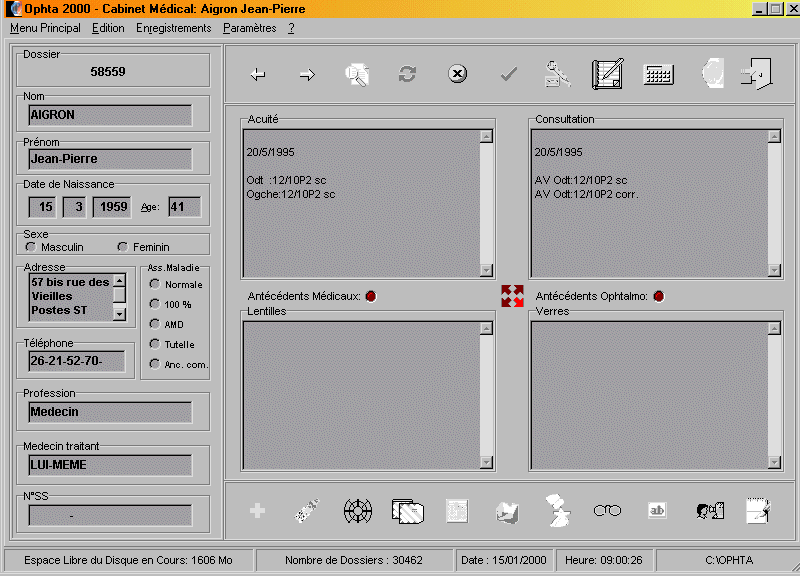Toggle Antécédents Ophtalmo red indicator
This screenshot has height=576, width=800.
659,296
